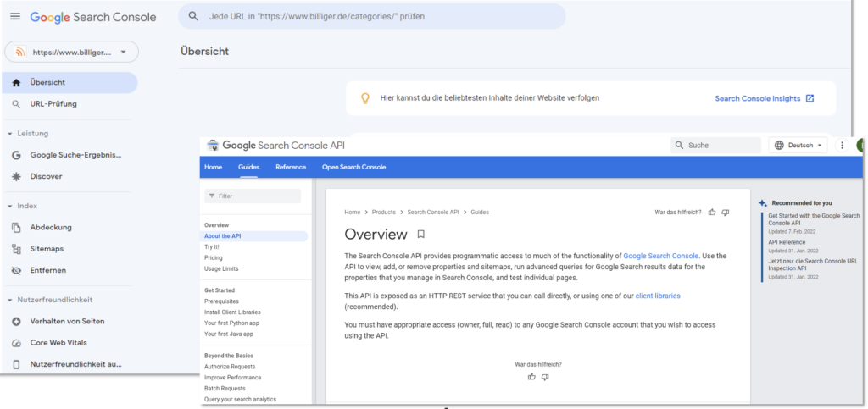Click thumbs up beside top 'War das hilfreich?'
This screenshot has width=868, height=409.
pyautogui.click(x=712, y=213)
